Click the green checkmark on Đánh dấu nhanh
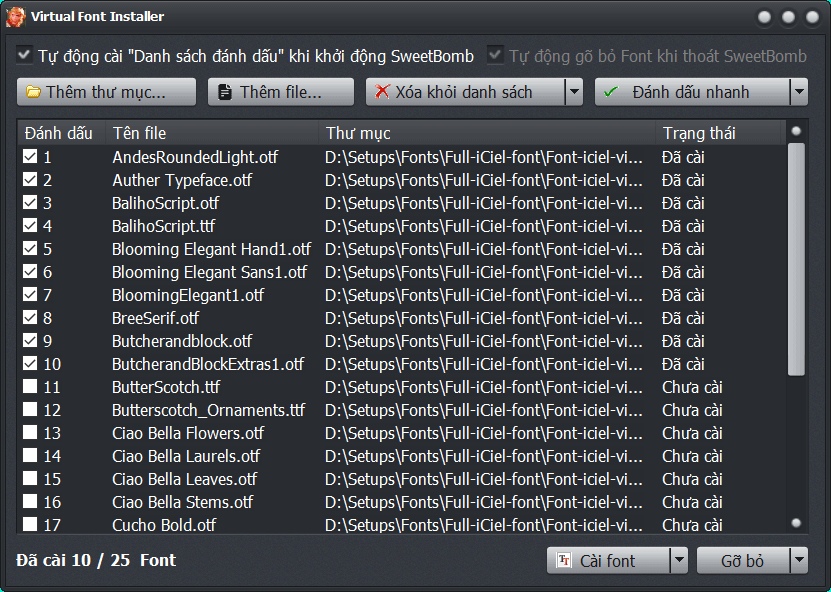Image resolution: width=831 pixels, height=592 pixels. (x=610, y=92)
